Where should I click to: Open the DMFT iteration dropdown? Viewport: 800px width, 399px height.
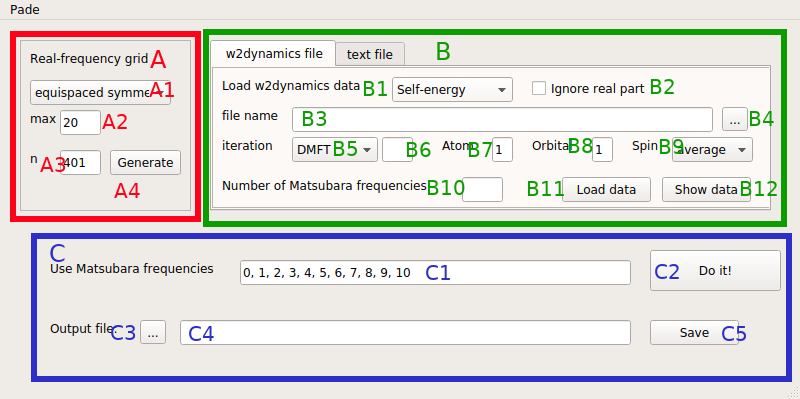click(335, 150)
